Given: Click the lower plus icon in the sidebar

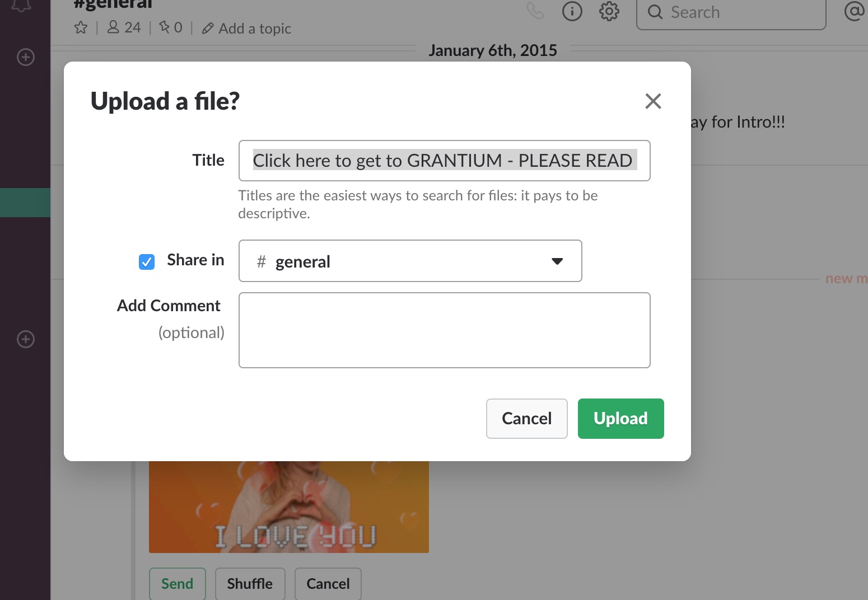Looking at the screenshot, I should click(25, 339).
